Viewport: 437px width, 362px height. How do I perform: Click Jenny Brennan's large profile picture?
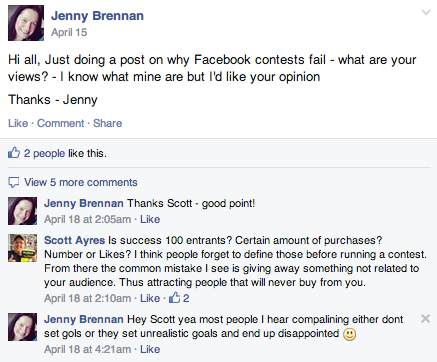click(26, 23)
